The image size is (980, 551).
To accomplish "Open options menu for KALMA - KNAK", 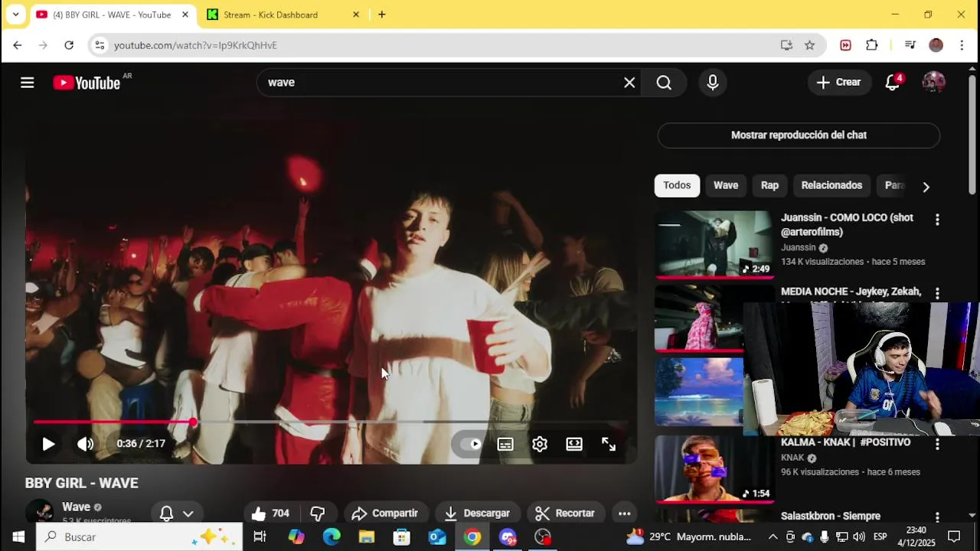I will coord(937,444).
